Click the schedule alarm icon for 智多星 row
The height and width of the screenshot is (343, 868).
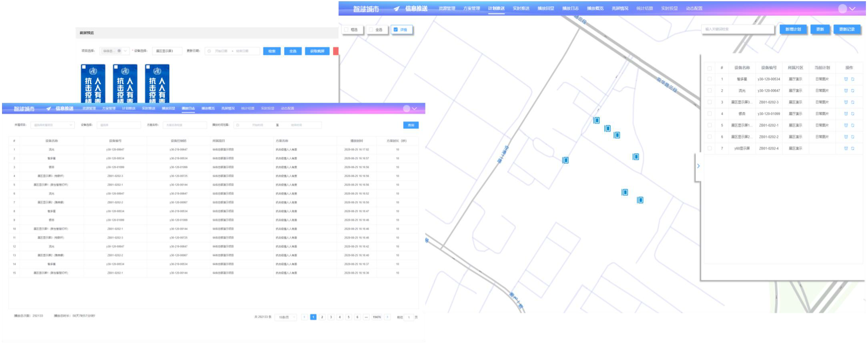click(x=846, y=79)
